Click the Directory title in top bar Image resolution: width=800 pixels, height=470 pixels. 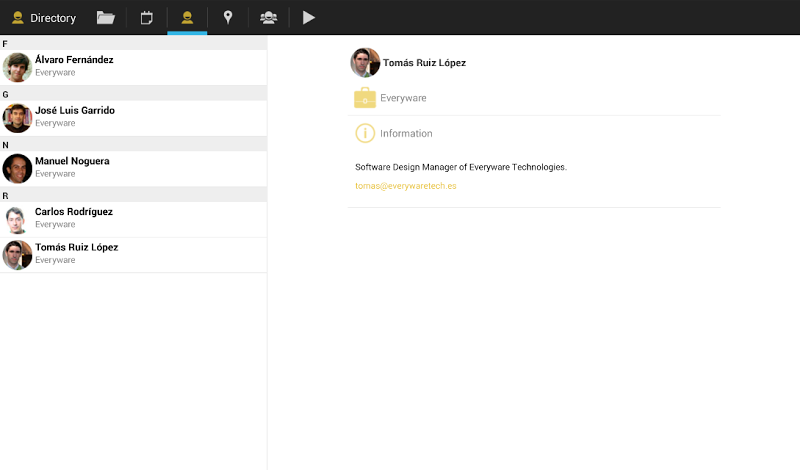(53, 18)
